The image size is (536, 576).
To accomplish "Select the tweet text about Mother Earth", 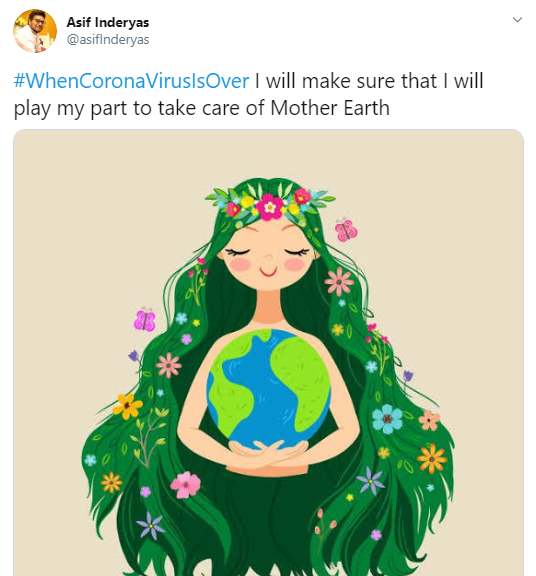I will (248, 94).
